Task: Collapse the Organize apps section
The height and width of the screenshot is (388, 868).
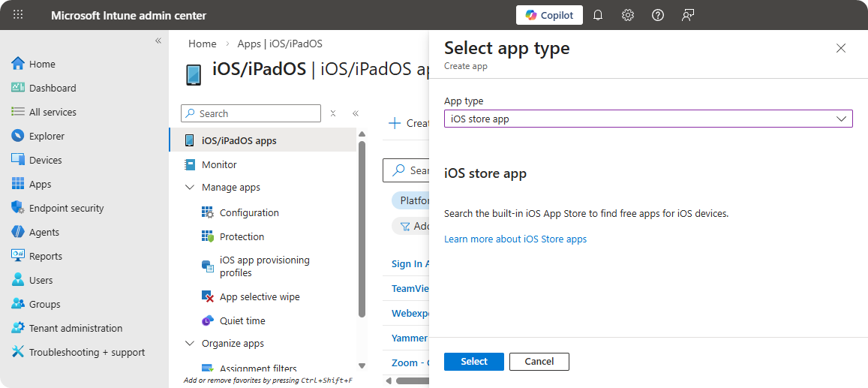Action: (x=190, y=344)
